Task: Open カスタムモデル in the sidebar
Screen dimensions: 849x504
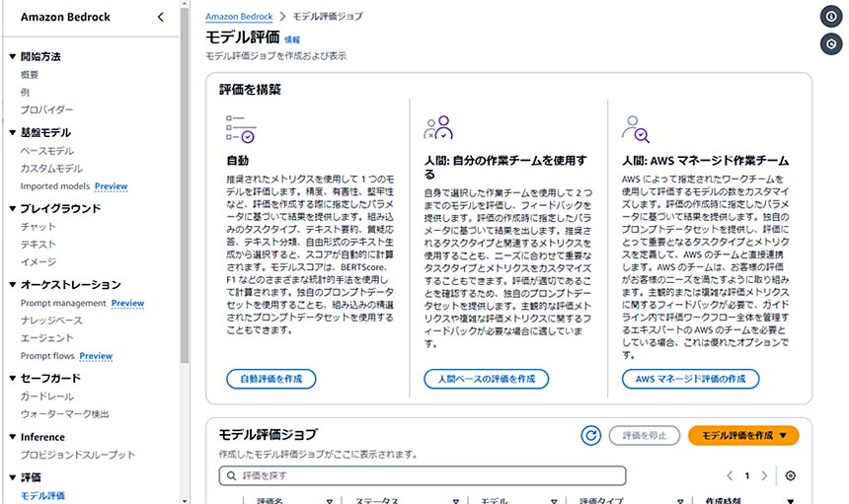Action: click(x=51, y=169)
